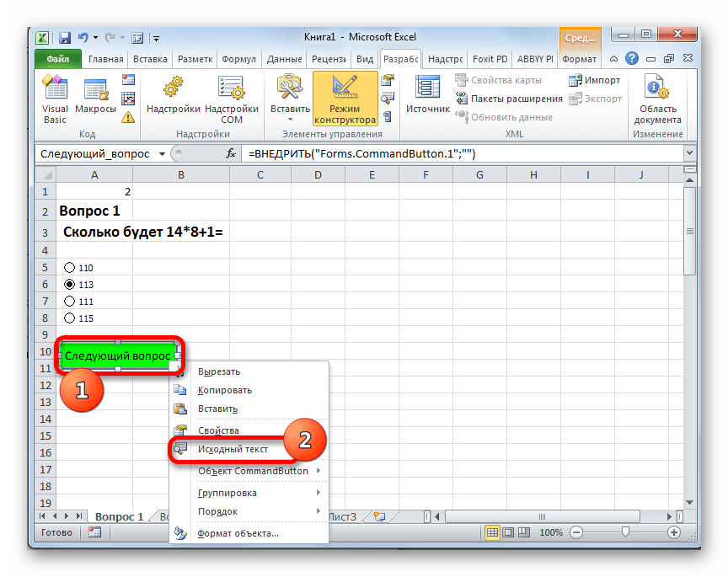Choose Формат объекта from context menu

249,533
